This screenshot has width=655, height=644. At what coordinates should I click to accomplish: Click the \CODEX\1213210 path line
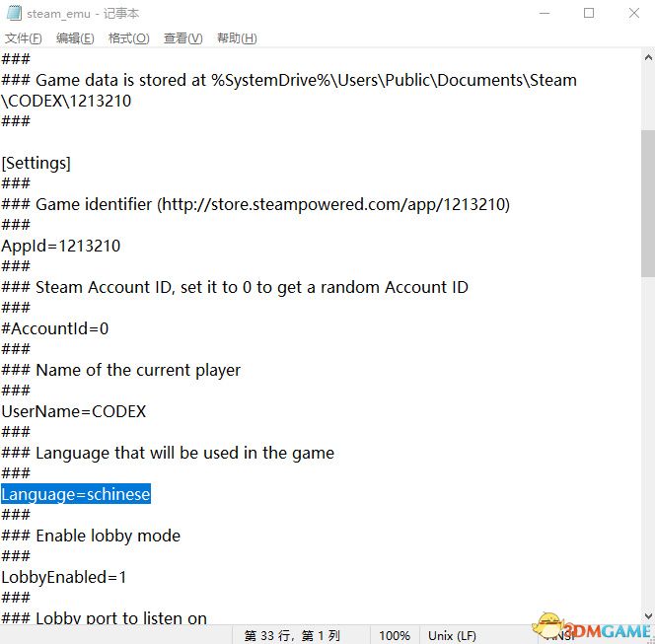coord(66,101)
